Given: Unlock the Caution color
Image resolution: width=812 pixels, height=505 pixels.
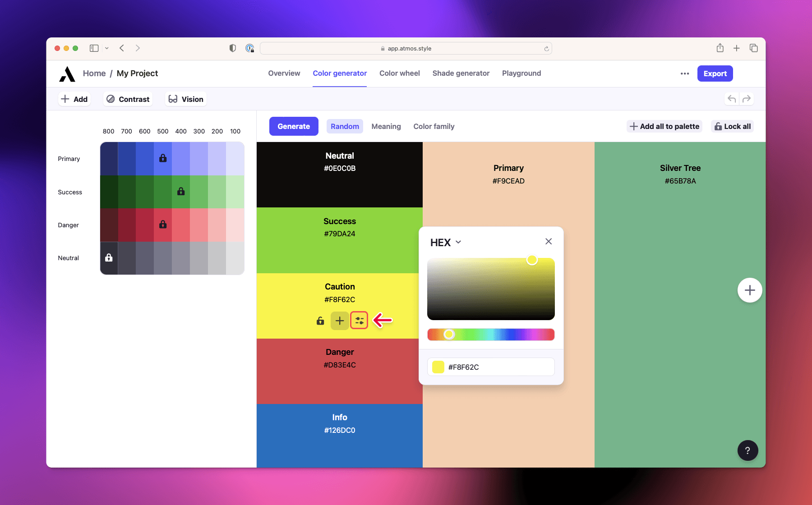Looking at the screenshot, I should coord(320,321).
